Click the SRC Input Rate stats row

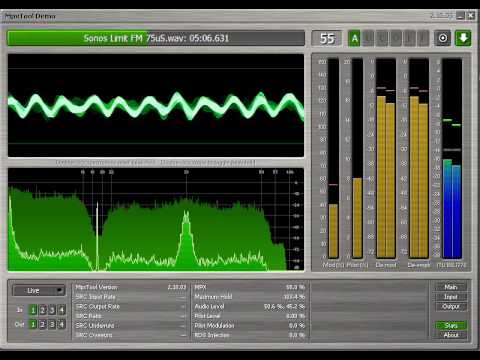[x=131, y=297]
